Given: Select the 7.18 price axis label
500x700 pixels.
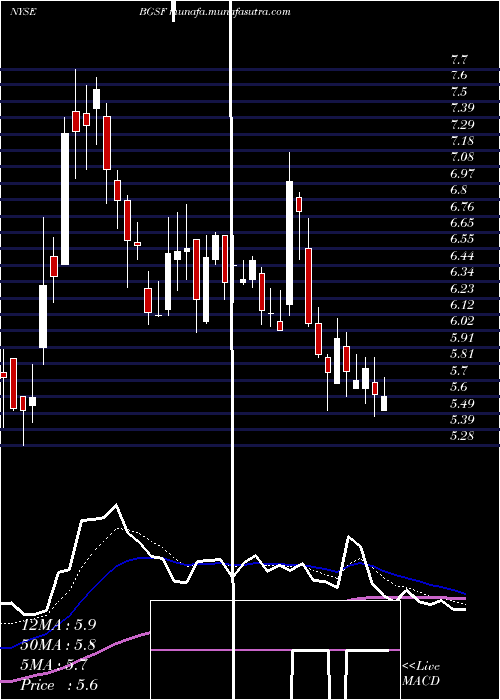Looking at the screenshot, I should coord(462,141).
